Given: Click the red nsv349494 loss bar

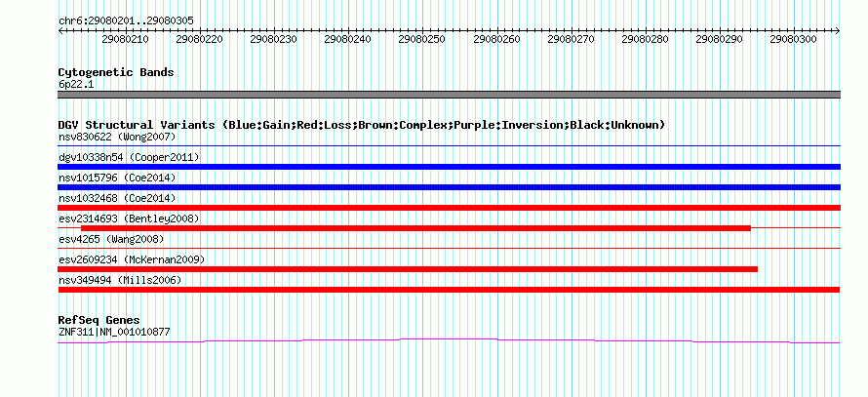Looking at the screenshot, I should 449,290.
